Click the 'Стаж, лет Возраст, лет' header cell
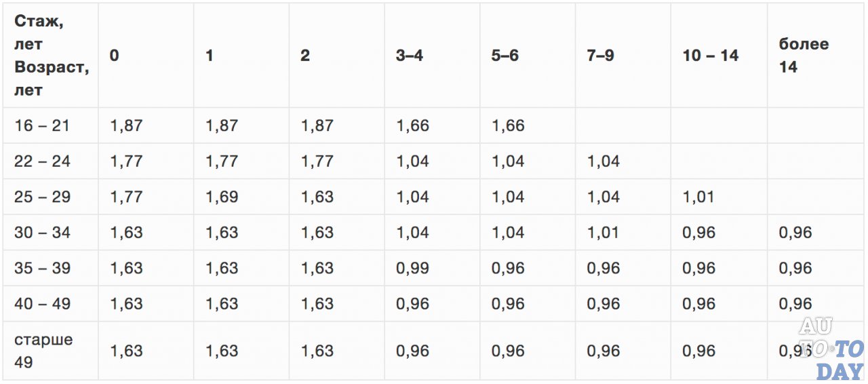Image resolution: width=868 pixels, height=384 pixels. [51, 56]
